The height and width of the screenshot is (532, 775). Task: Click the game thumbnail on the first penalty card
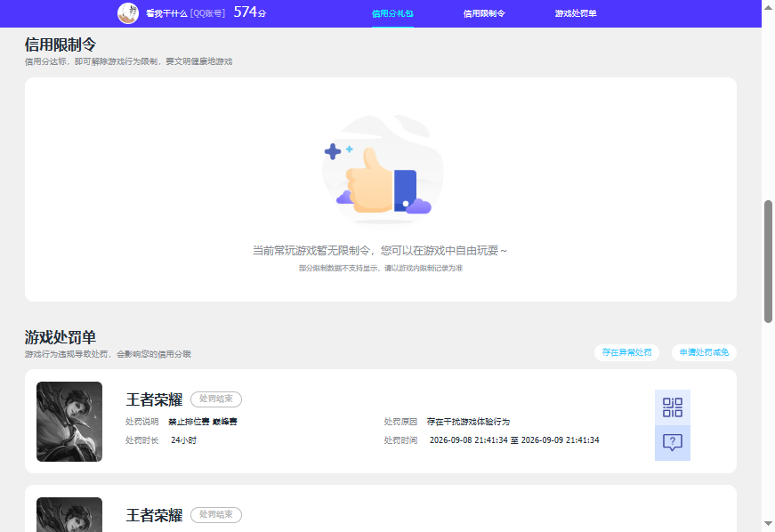click(69, 422)
